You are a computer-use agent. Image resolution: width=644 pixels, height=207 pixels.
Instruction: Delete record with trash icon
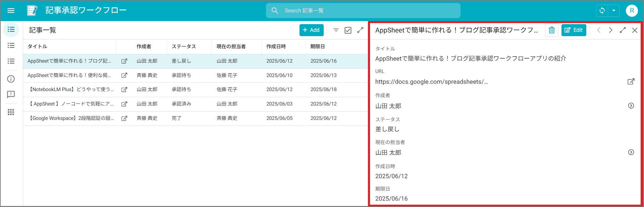tap(552, 30)
